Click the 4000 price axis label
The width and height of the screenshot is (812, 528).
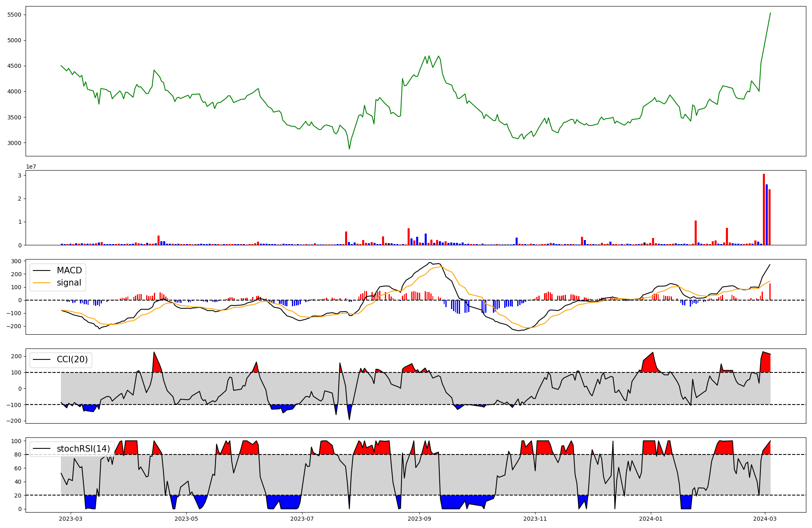(x=14, y=91)
